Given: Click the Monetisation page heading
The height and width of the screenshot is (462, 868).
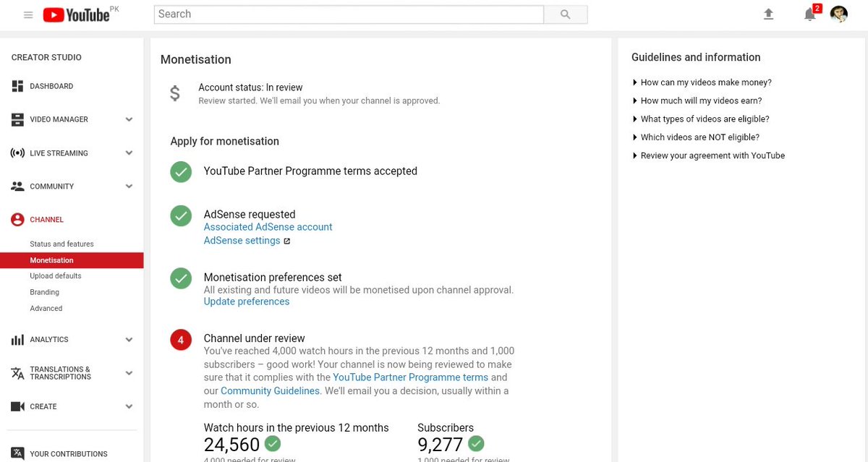Looking at the screenshot, I should [196, 60].
